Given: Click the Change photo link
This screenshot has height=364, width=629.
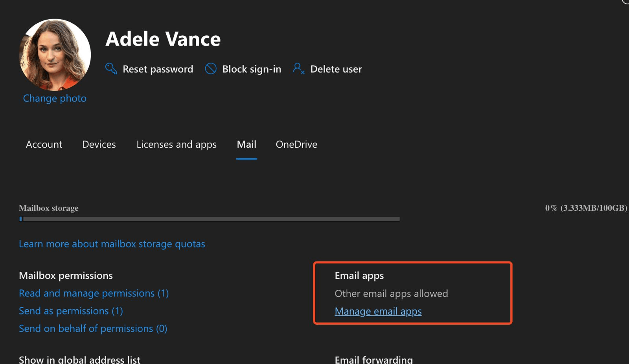Looking at the screenshot, I should (55, 98).
